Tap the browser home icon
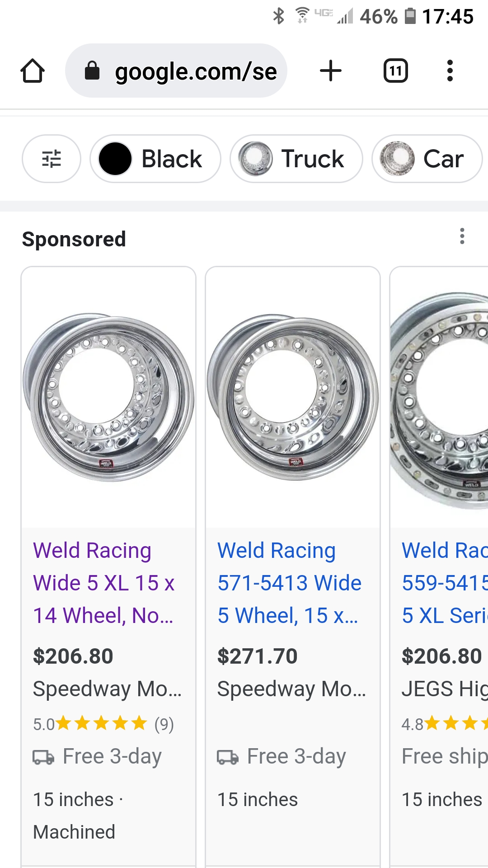The width and height of the screenshot is (488, 868). pos(33,71)
